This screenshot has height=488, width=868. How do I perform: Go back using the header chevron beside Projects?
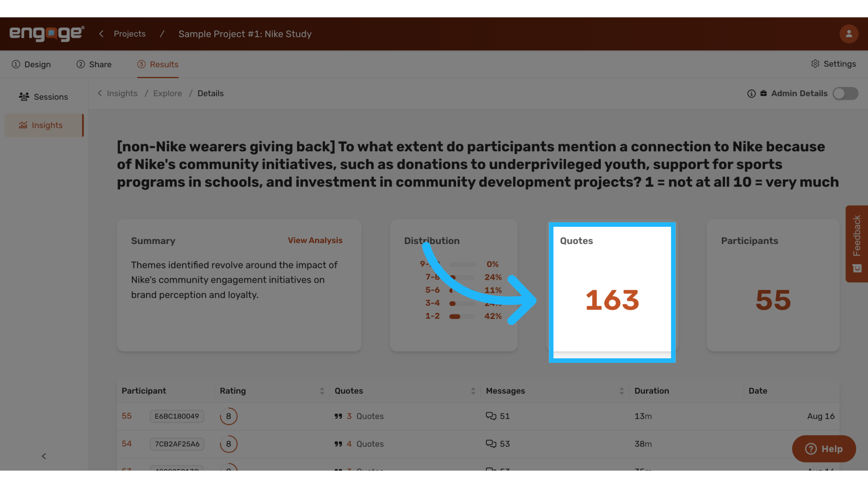click(101, 34)
